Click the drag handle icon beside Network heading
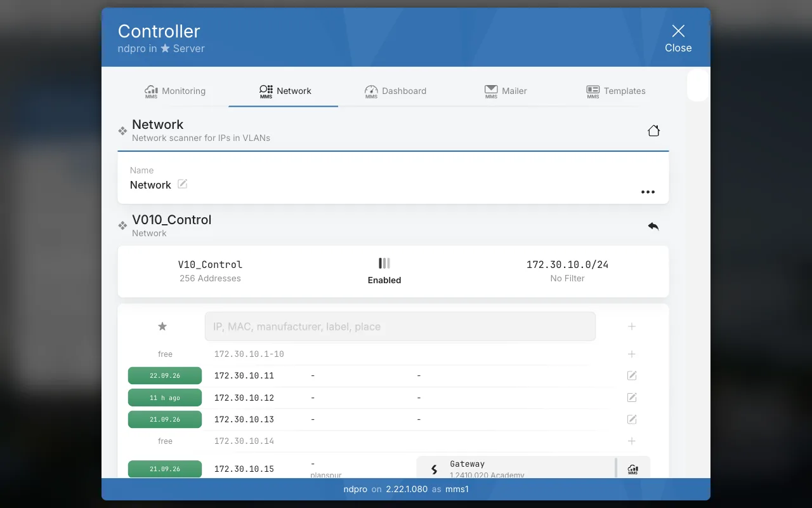 [x=122, y=131]
